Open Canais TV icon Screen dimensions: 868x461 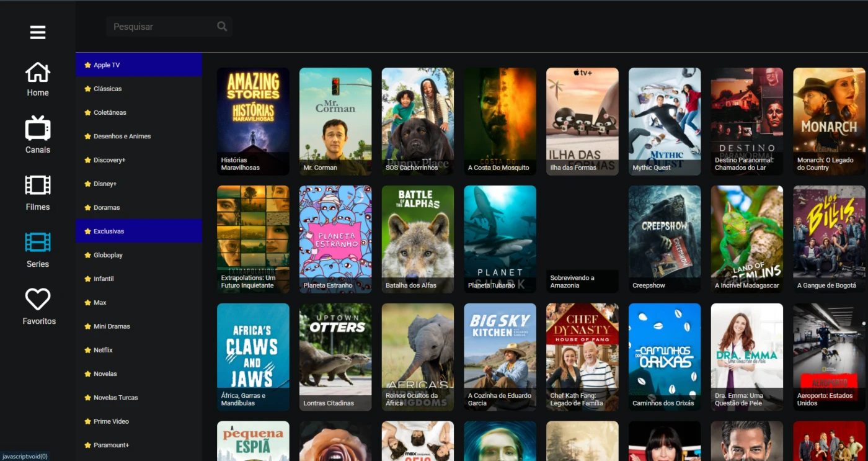38,128
